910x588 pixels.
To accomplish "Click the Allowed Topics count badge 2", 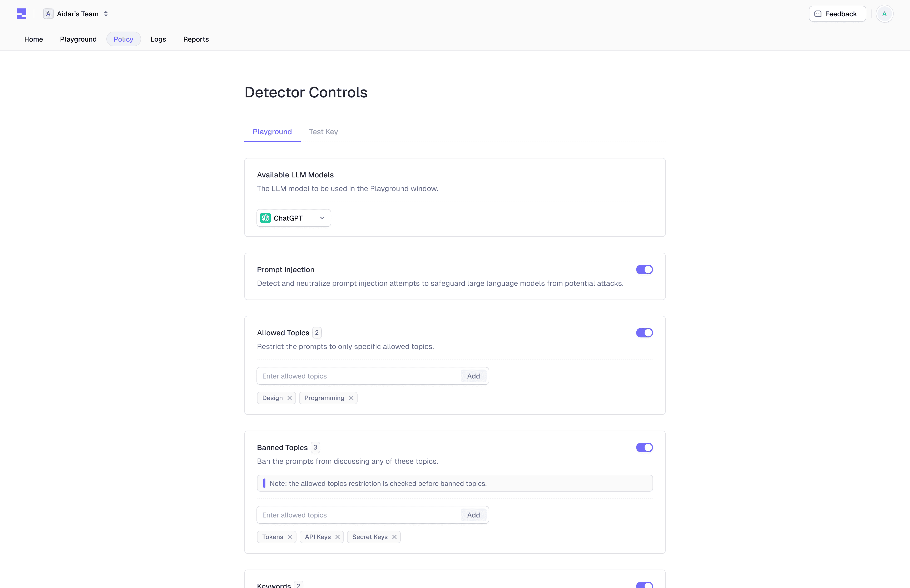I will coord(316,333).
